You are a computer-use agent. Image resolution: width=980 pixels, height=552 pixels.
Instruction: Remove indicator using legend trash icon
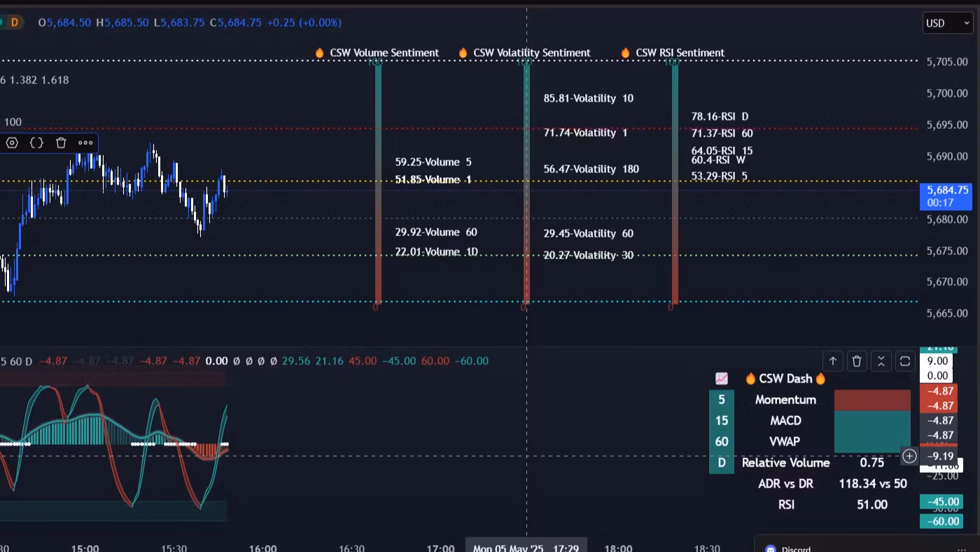(x=61, y=143)
